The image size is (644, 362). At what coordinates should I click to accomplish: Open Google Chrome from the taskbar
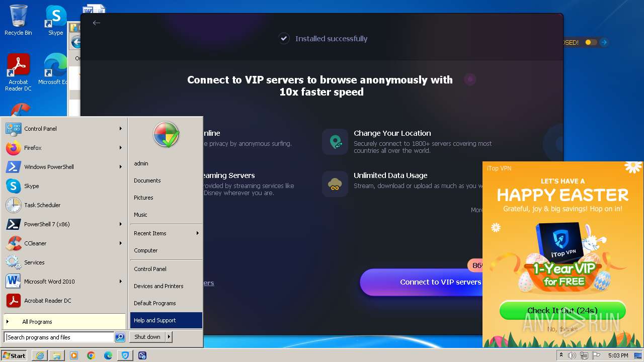pyautogui.click(x=91, y=355)
